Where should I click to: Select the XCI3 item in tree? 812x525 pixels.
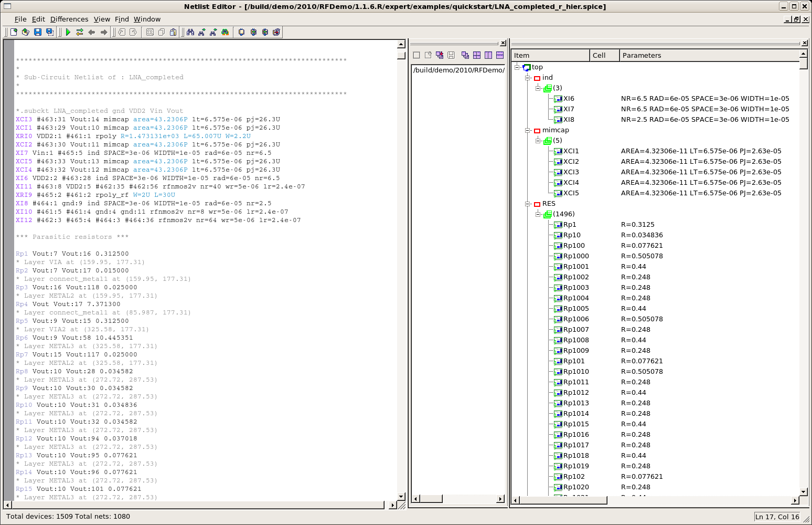(x=571, y=172)
